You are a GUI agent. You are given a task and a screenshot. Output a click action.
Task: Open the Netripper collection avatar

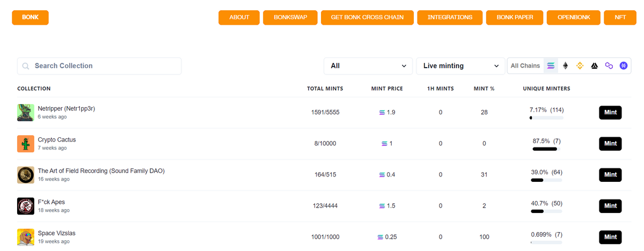click(x=26, y=113)
